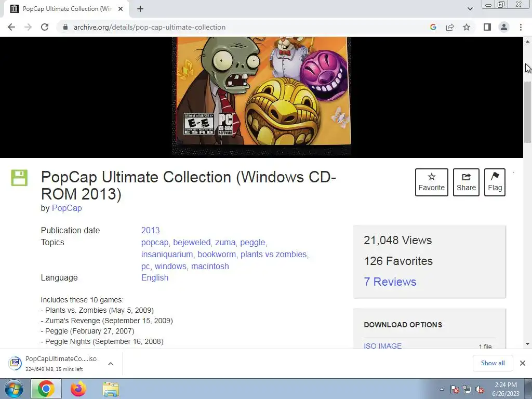Click the vertical scrollbar thumb
The image size is (532, 399).
(x=528, y=112)
